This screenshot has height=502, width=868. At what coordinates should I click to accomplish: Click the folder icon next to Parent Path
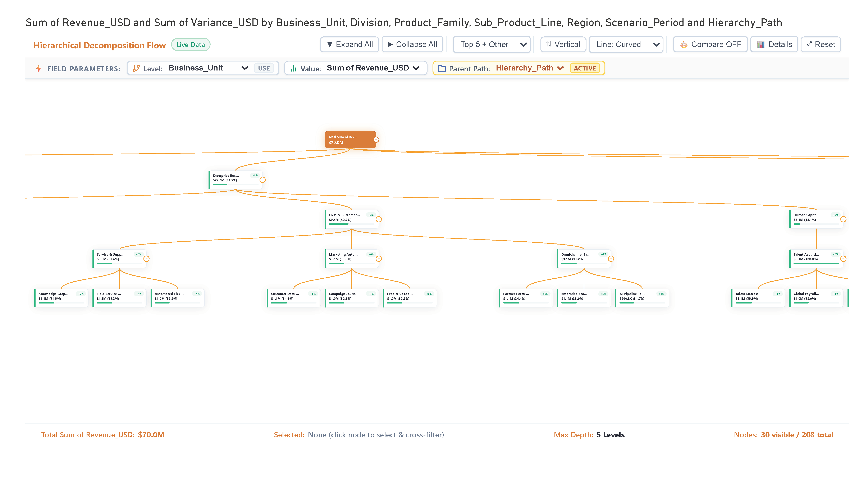point(442,68)
